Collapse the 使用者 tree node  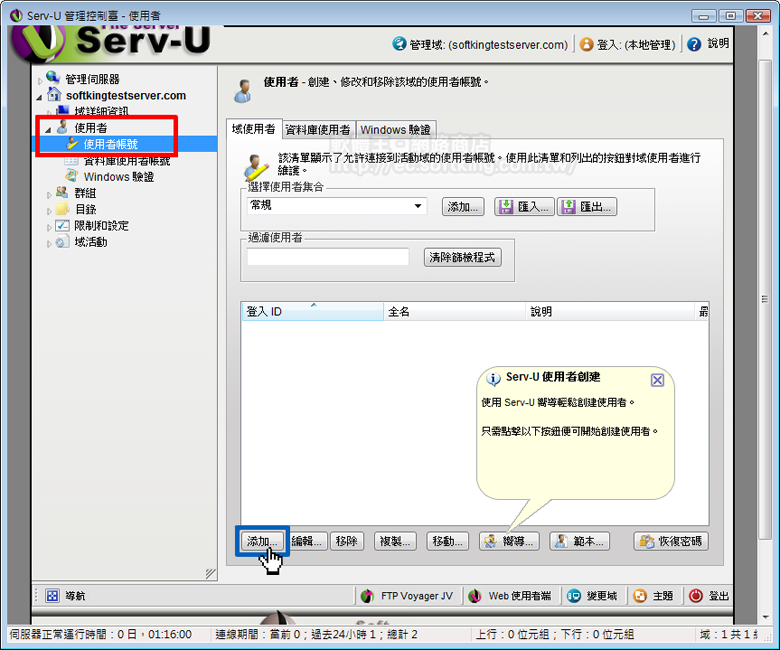tap(49, 129)
